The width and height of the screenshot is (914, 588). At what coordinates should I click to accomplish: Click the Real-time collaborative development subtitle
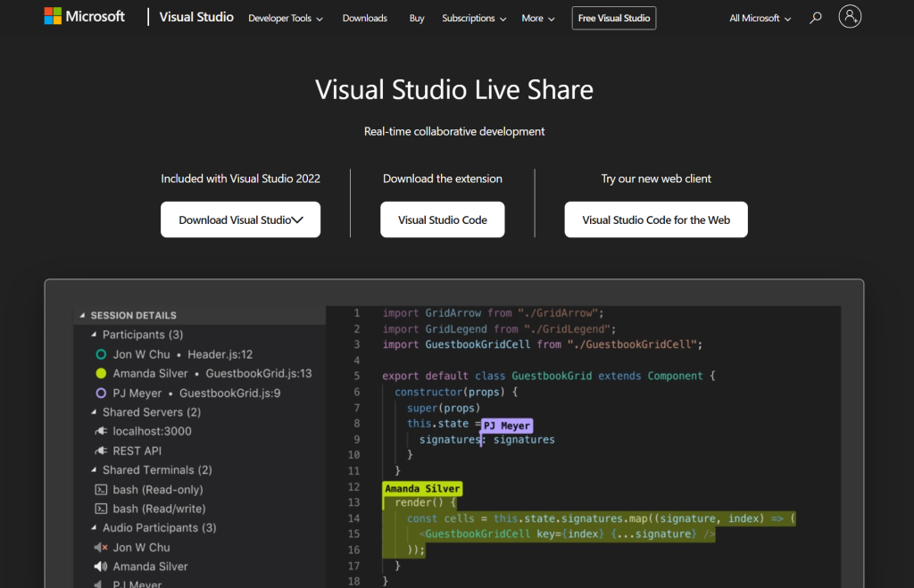tap(454, 132)
